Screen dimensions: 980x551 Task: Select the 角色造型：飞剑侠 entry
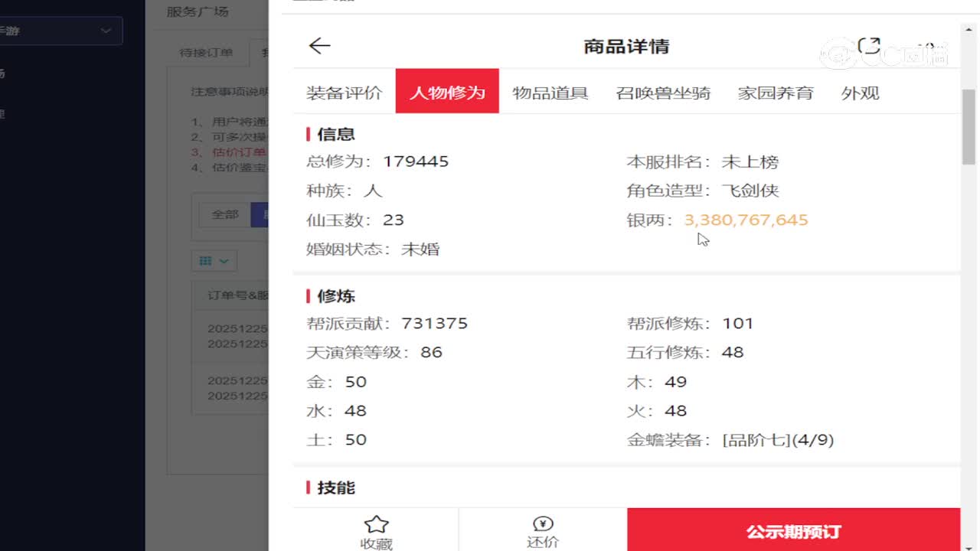click(702, 191)
